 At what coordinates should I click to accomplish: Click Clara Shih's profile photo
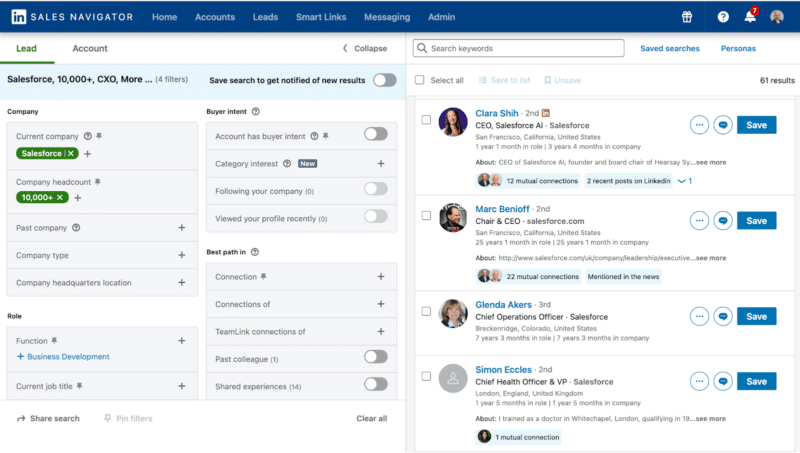[x=453, y=122]
